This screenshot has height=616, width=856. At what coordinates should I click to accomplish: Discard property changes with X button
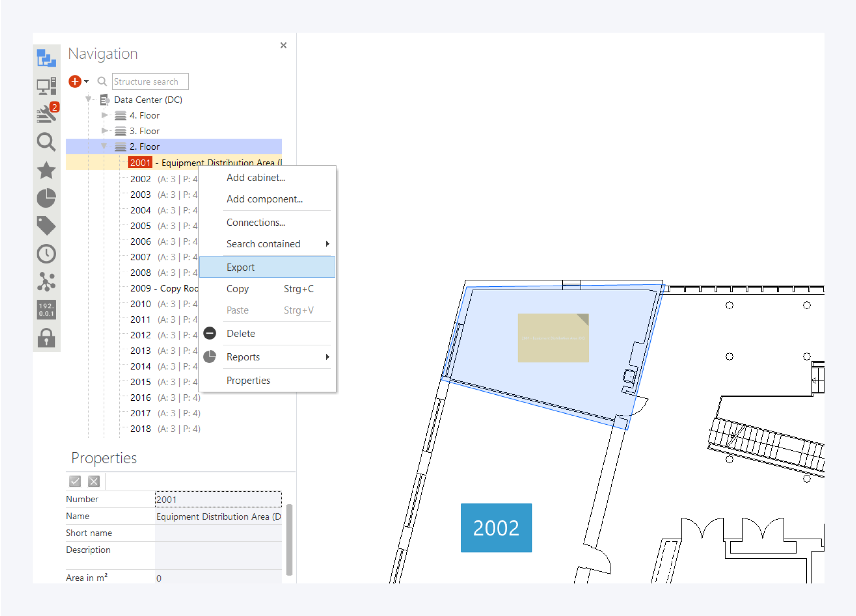tap(94, 481)
